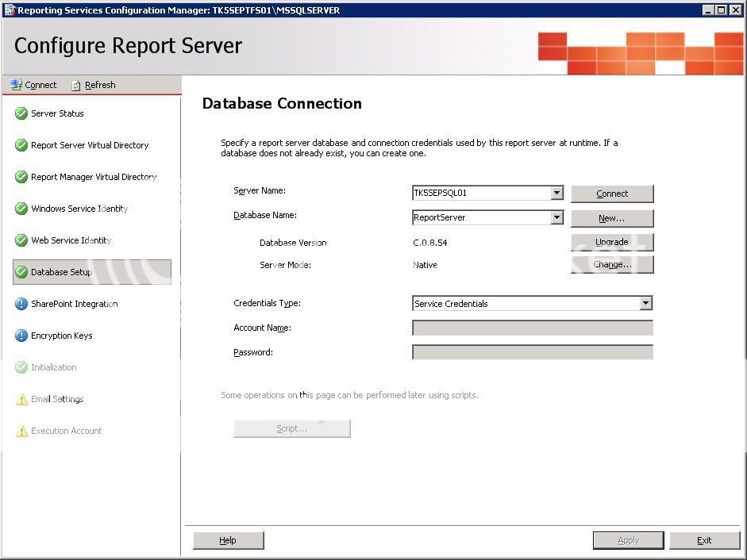This screenshot has height=560, width=747.
Task: Click the green check icon beside Server Status
Action: (21, 113)
